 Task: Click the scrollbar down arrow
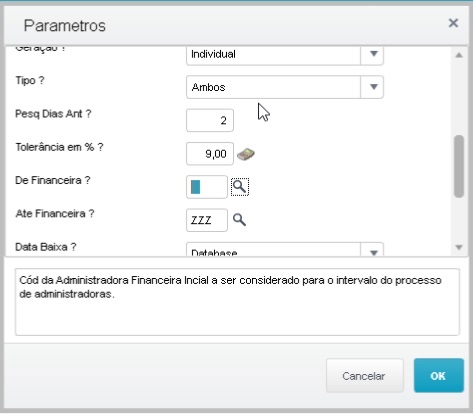click(459, 247)
